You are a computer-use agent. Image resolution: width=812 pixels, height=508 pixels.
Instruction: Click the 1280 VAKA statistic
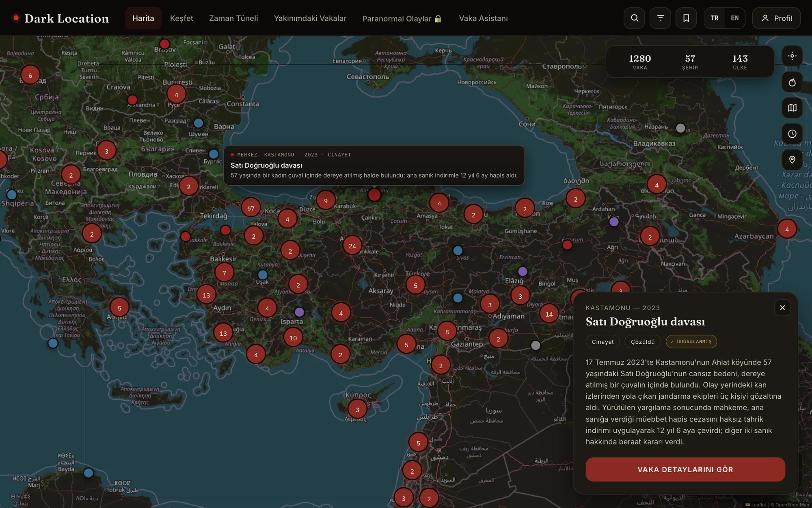tap(640, 62)
